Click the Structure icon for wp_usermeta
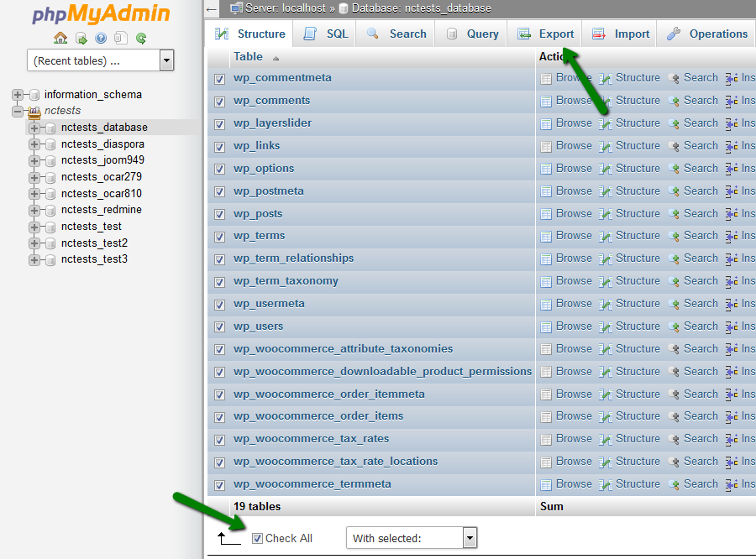This screenshot has height=559, width=756. [x=606, y=305]
